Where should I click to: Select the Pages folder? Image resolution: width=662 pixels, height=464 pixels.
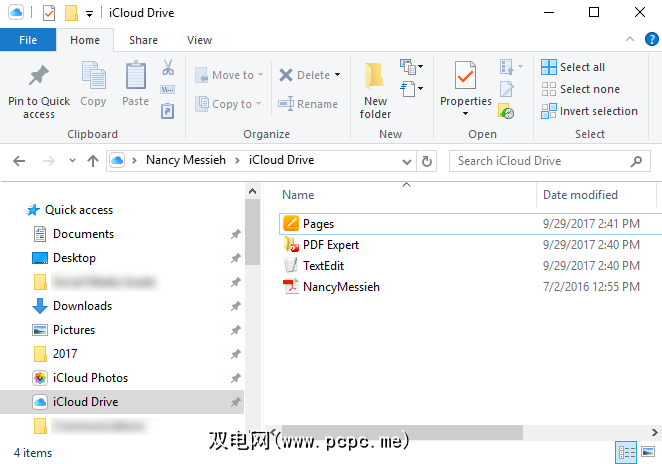[x=470, y=224]
